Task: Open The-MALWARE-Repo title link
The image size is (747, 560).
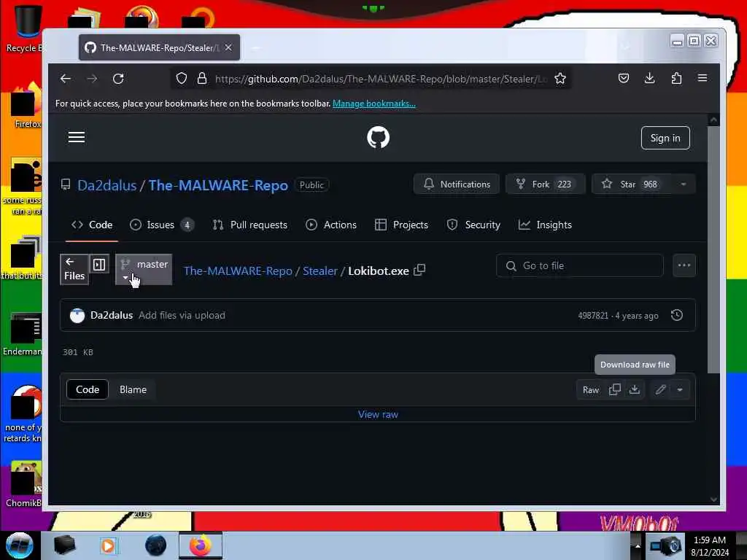Action: [218, 185]
